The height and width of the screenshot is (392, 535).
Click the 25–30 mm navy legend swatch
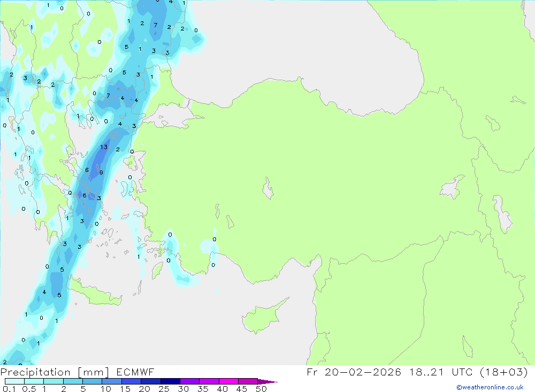[x=170, y=381]
